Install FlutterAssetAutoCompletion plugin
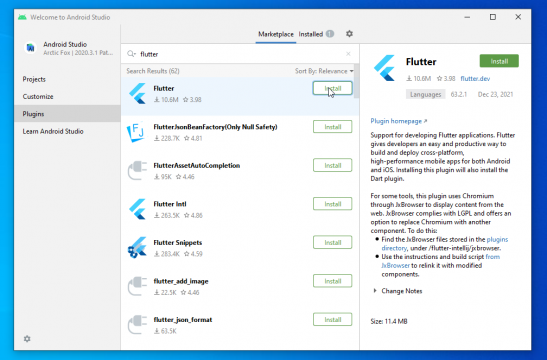This screenshot has height=360, width=547. click(332, 165)
